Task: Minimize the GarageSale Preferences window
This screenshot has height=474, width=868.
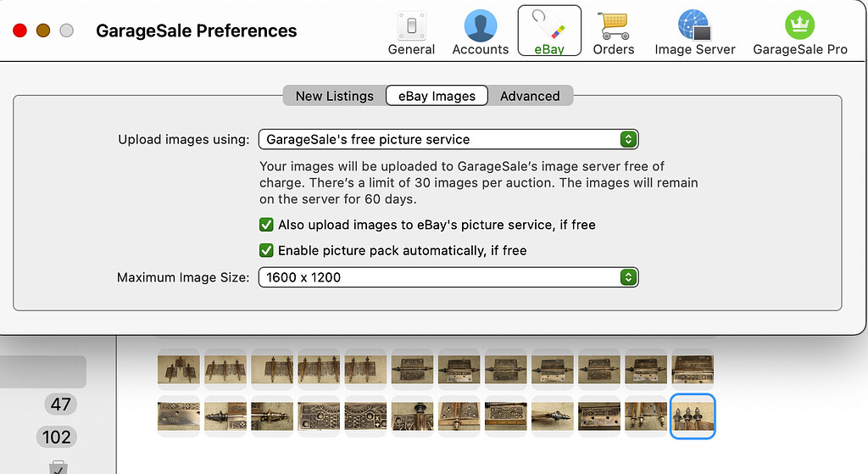Action: (x=43, y=31)
